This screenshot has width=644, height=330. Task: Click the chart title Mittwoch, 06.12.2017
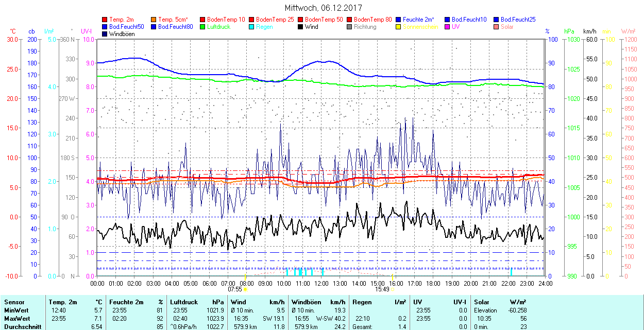point(323,8)
